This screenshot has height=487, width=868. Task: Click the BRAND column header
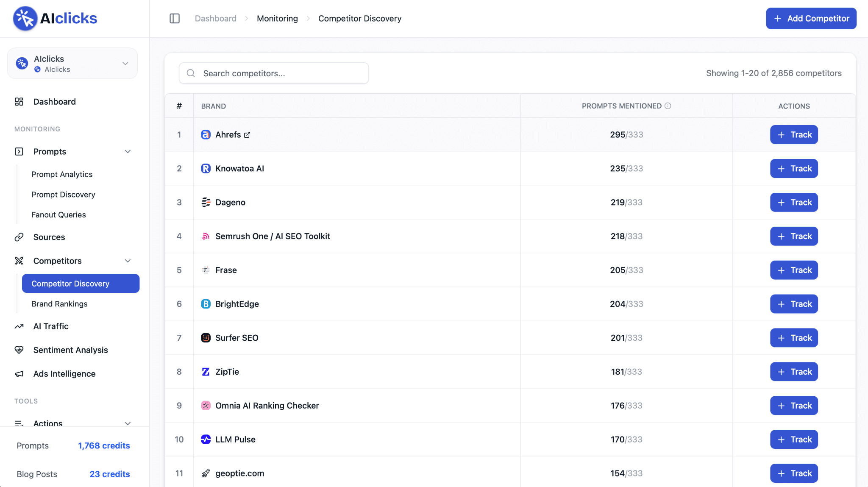(214, 106)
